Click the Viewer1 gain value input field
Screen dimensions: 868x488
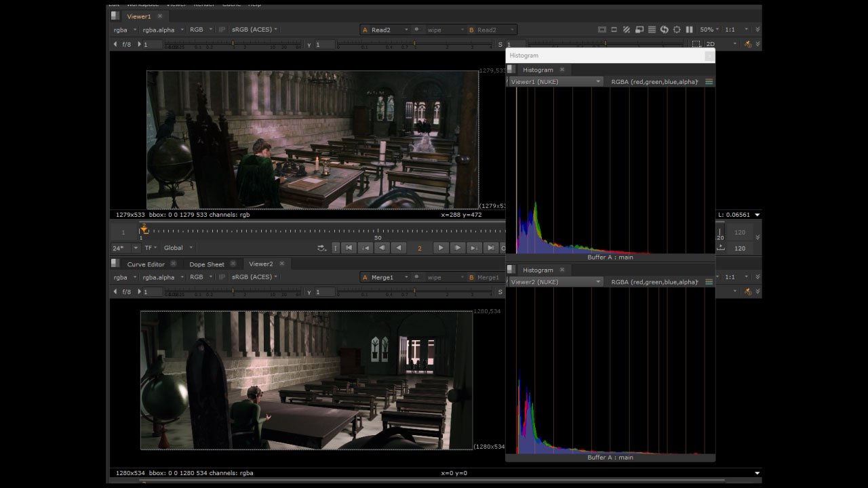point(153,45)
